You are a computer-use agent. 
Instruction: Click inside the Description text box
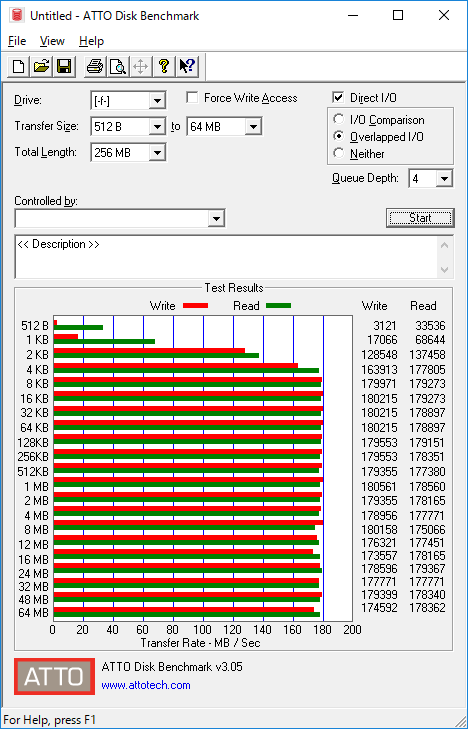coord(228,257)
